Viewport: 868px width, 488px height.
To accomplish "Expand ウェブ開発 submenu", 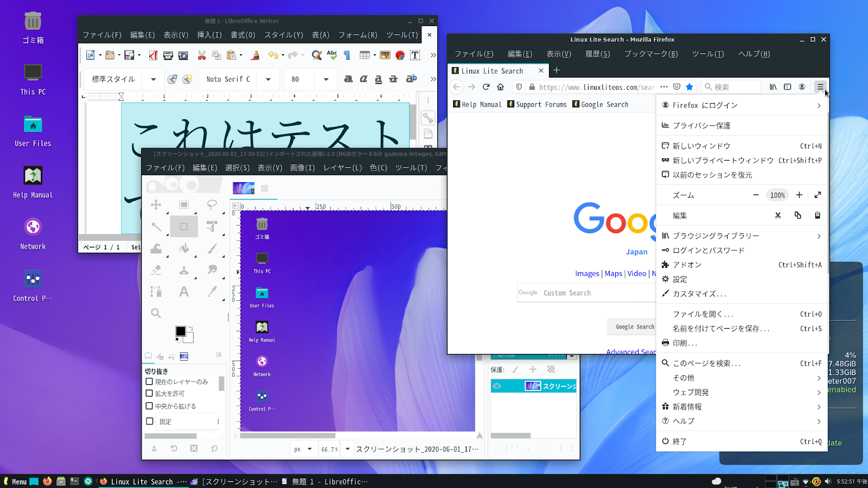I will [742, 393].
